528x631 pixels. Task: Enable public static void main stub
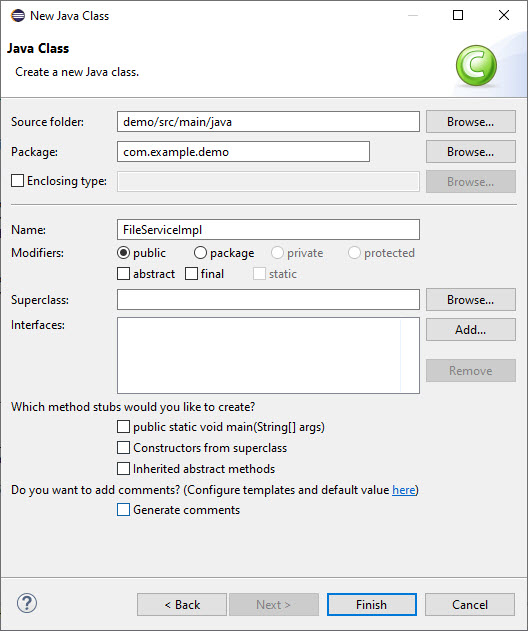[124, 427]
